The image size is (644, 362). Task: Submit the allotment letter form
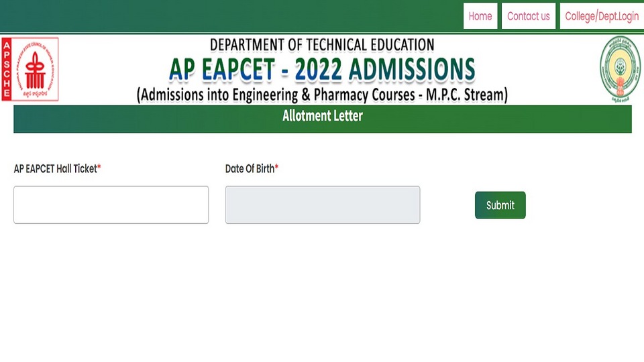[500, 205]
